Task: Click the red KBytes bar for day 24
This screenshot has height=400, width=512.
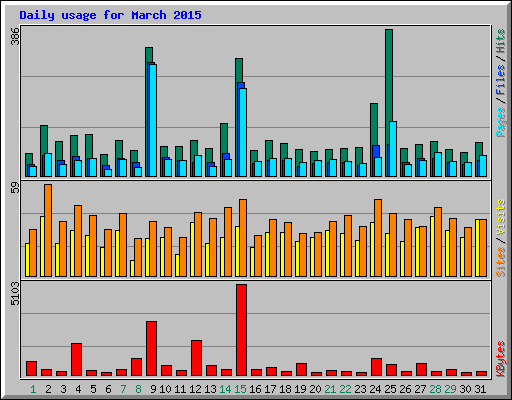Action: 376,367
